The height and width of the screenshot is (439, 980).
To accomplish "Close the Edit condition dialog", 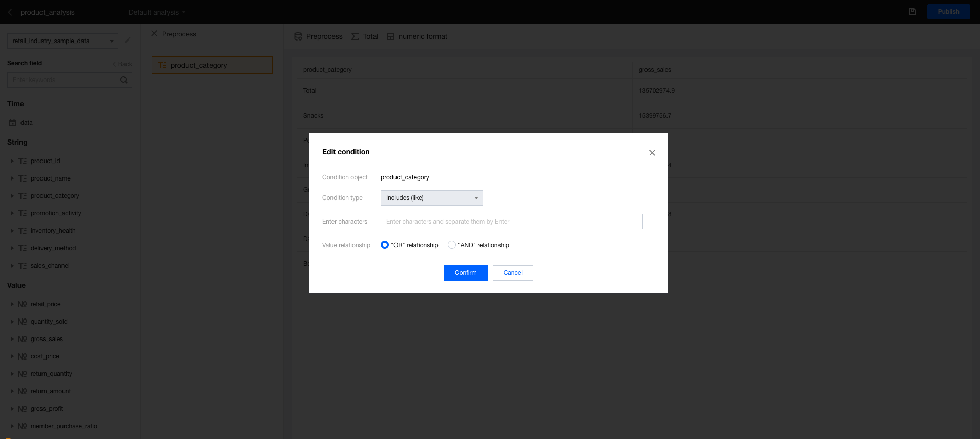I will [x=652, y=153].
